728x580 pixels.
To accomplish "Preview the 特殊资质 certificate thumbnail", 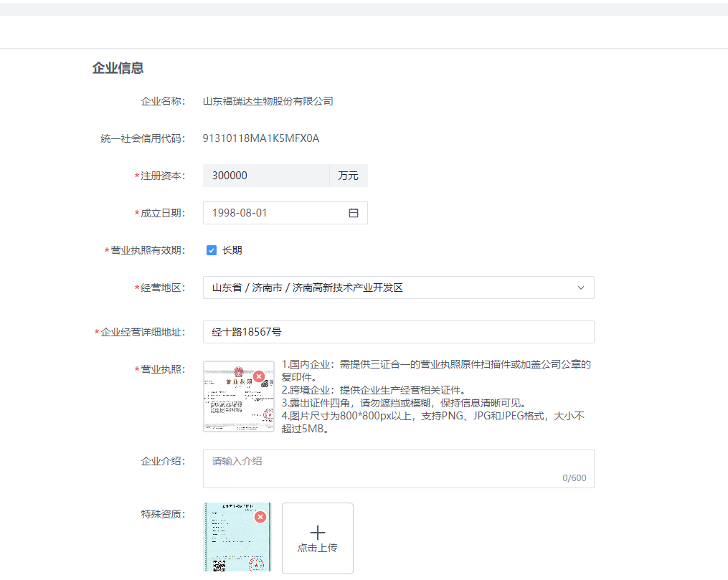I will [x=237, y=537].
